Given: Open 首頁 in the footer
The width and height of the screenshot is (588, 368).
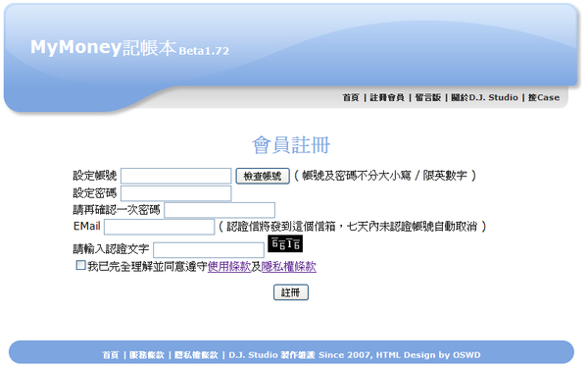Looking at the screenshot, I should [111, 355].
